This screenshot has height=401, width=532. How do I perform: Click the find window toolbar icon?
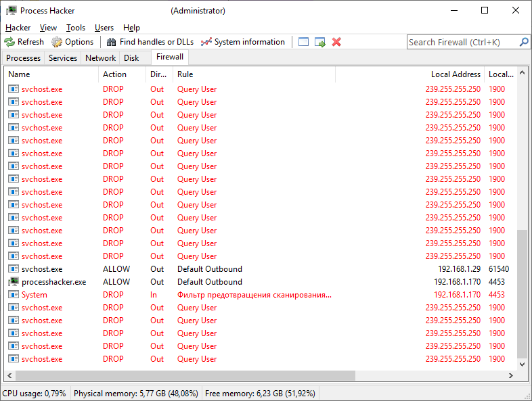[x=303, y=42]
